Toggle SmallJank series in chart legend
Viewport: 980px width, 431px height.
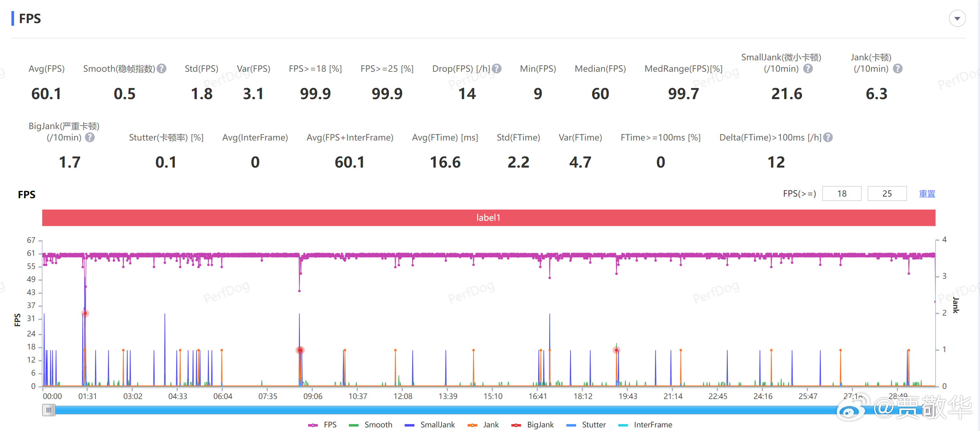click(429, 424)
